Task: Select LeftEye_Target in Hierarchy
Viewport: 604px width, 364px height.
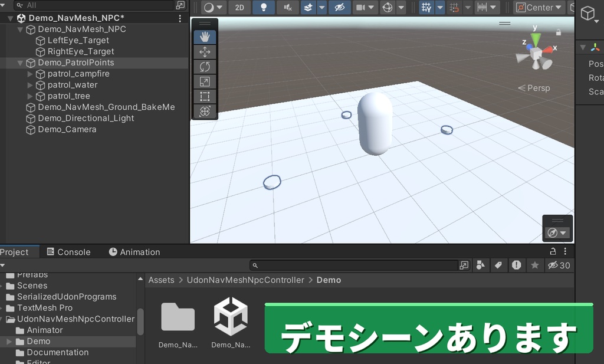Action: pyautogui.click(x=78, y=41)
